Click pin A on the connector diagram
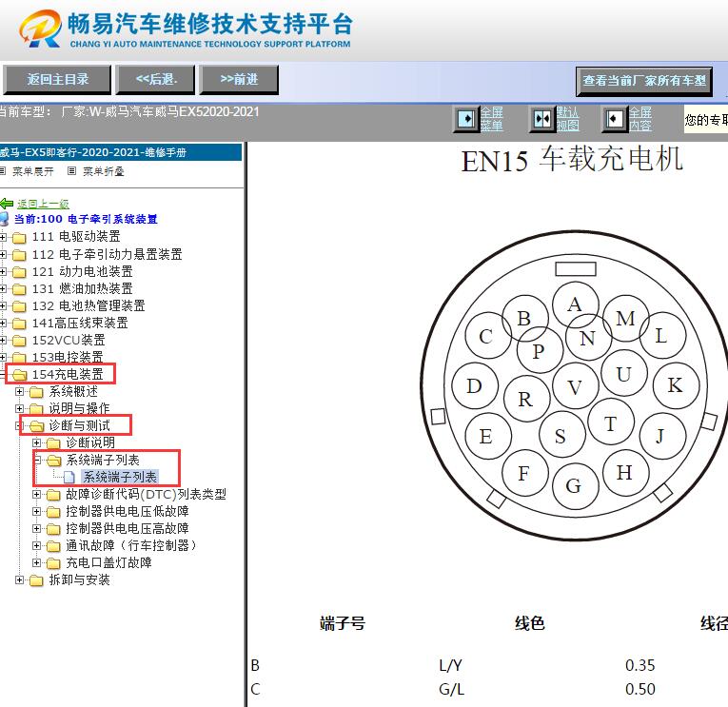This screenshot has height=707, width=728. (x=575, y=304)
